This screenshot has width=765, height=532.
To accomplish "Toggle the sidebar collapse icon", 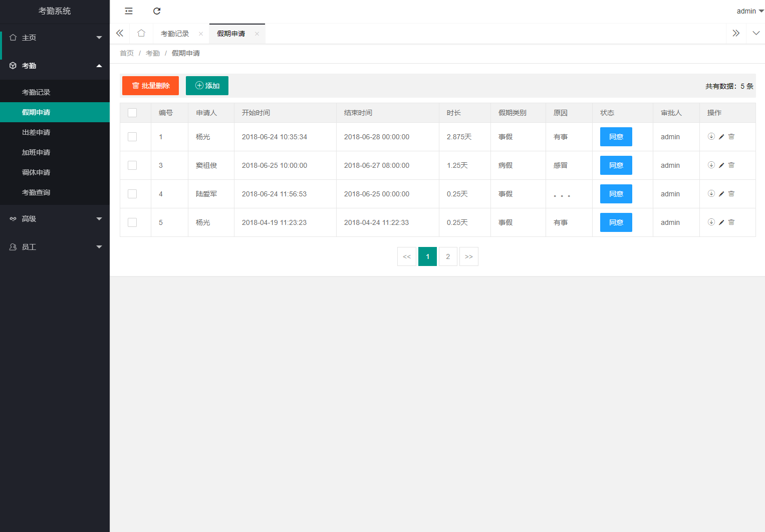I will [129, 11].
